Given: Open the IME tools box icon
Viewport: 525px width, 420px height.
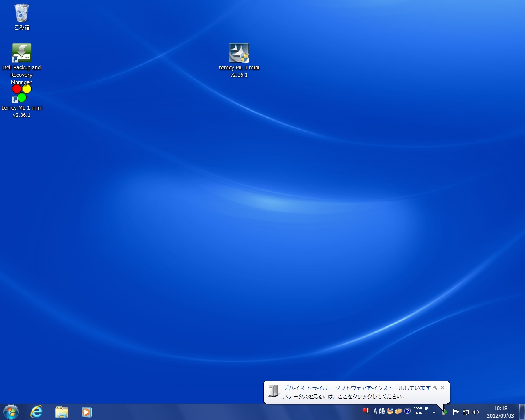Looking at the screenshot, I should click(x=398, y=411).
